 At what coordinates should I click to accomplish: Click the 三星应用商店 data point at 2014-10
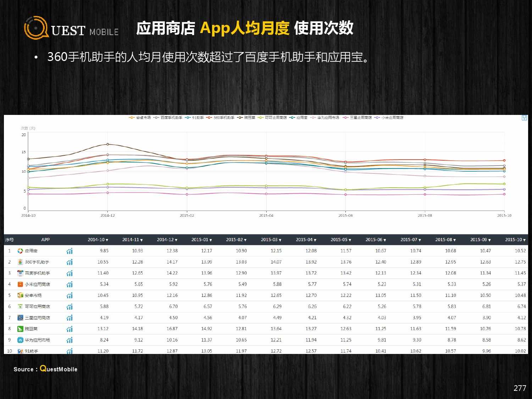coord(28,194)
